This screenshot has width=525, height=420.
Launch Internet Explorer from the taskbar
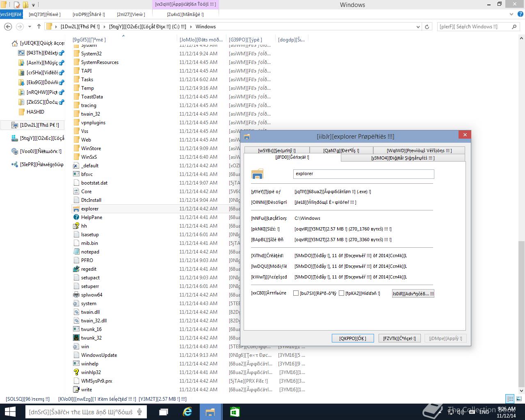(x=187, y=412)
